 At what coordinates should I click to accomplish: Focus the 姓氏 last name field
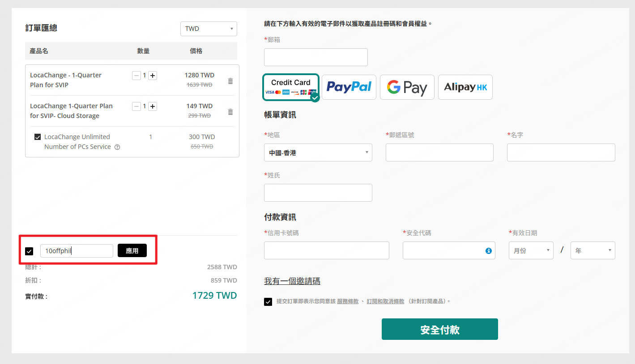tap(318, 193)
